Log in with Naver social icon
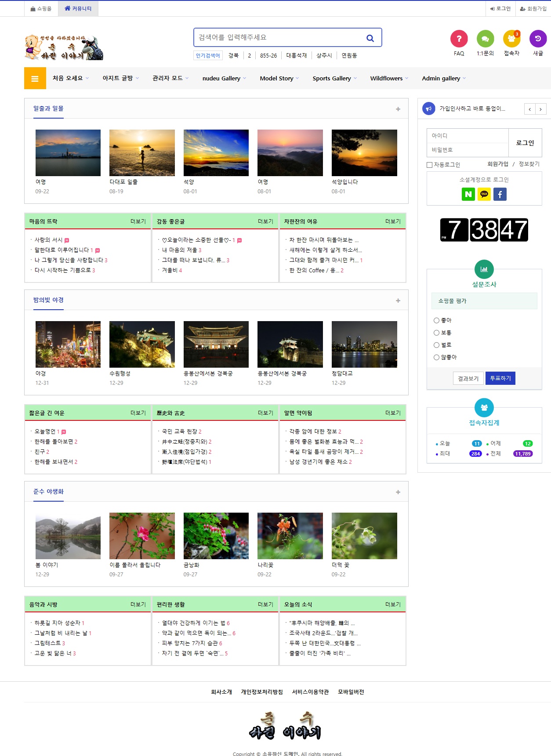This screenshot has width=551, height=756. [x=468, y=194]
